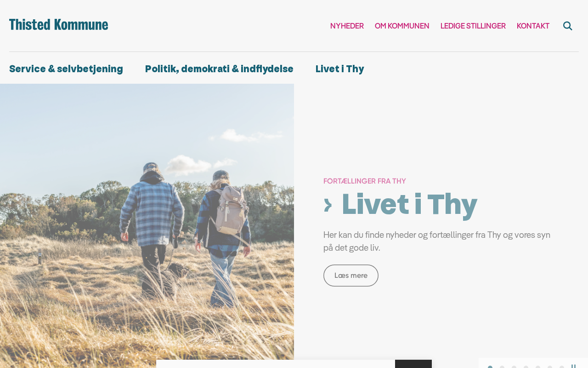The width and height of the screenshot is (588, 368).
Task: Open the Kontakt page
Action: coord(533,26)
